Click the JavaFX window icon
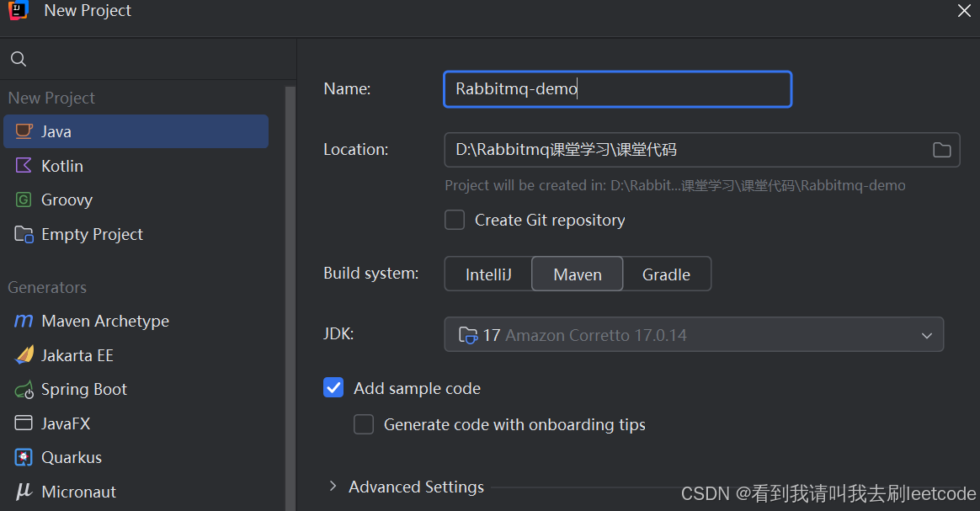Viewport: 980px width, 511px height. (x=24, y=423)
